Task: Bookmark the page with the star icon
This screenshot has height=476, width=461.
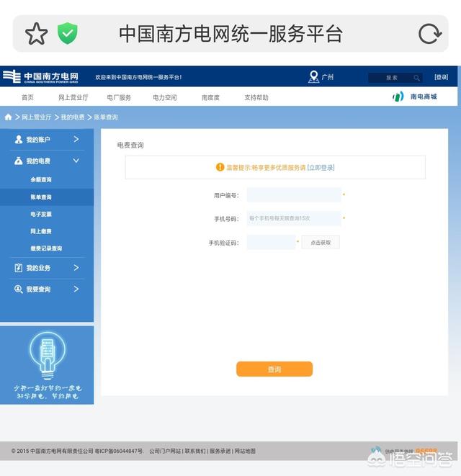Action: (36, 34)
